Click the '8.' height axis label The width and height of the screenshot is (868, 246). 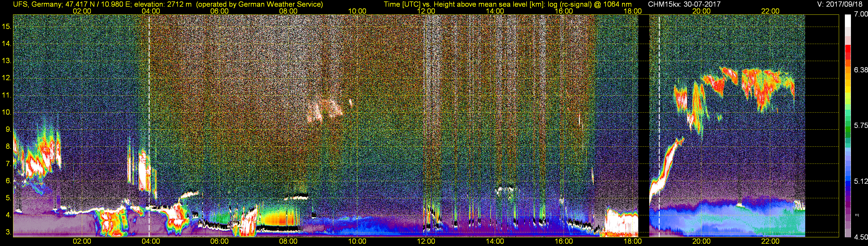[8, 147]
